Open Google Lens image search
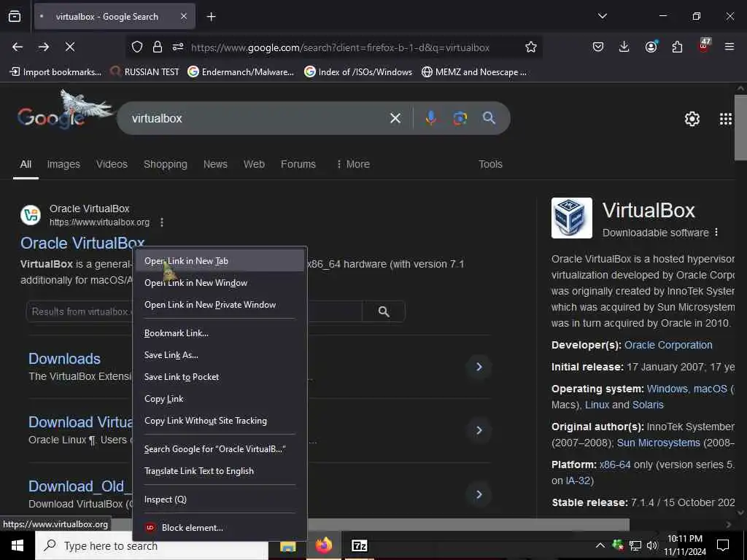This screenshot has height=560, width=747. pyautogui.click(x=460, y=118)
